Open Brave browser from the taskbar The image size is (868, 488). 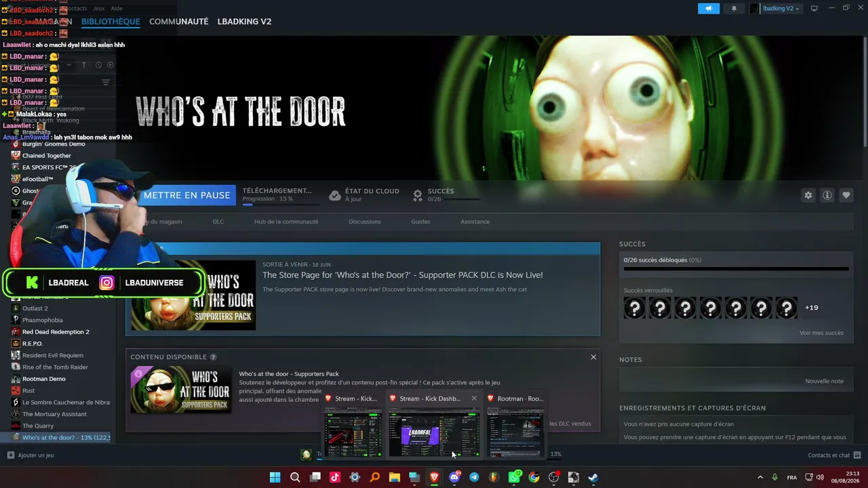[434, 477]
